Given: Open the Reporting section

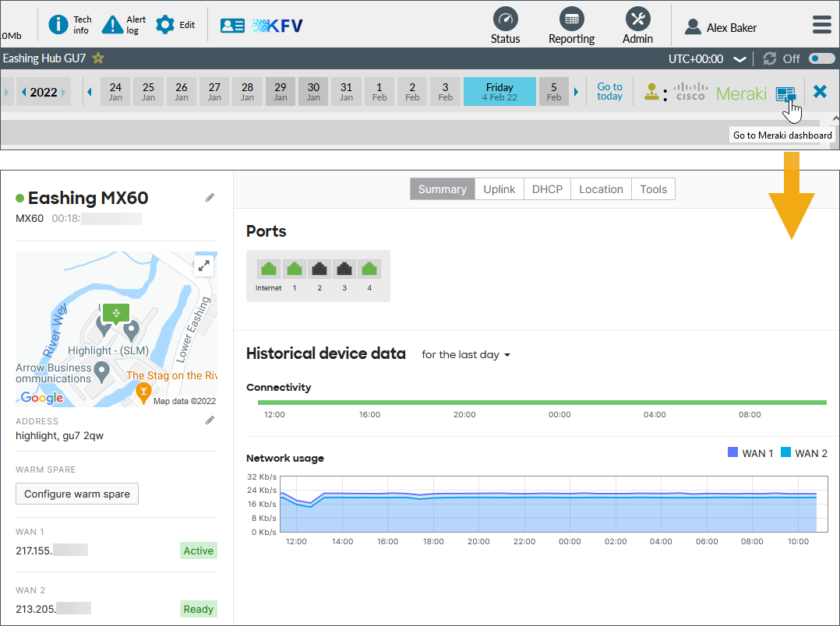Looking at the screenshot, I should (571, 24).
